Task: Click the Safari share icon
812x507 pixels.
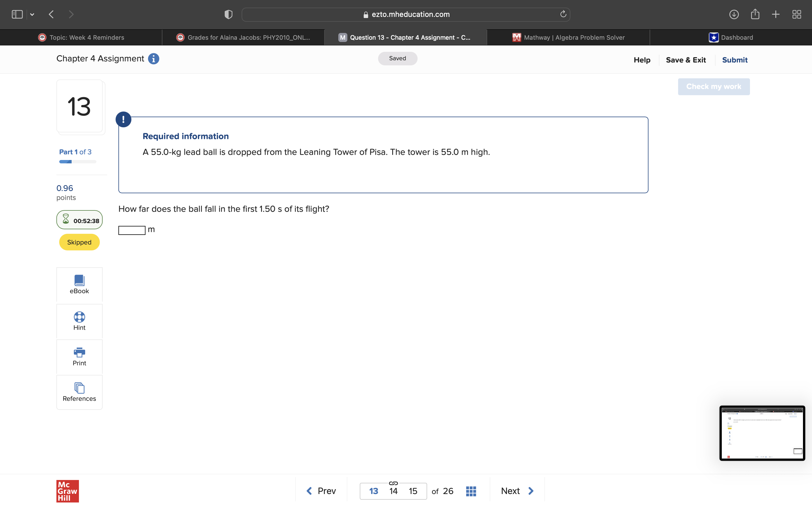Action: (755, 14)
